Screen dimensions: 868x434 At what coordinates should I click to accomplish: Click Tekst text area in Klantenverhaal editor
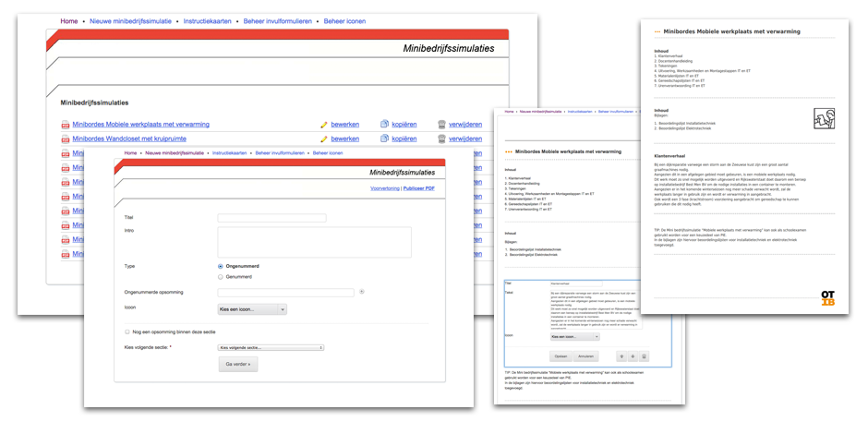click(597, 309)
